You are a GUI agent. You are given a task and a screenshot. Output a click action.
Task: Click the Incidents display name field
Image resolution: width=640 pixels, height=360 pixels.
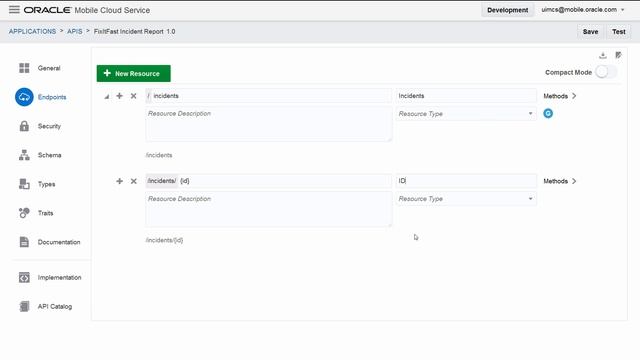pyautogui.click(x=466, y=96)
